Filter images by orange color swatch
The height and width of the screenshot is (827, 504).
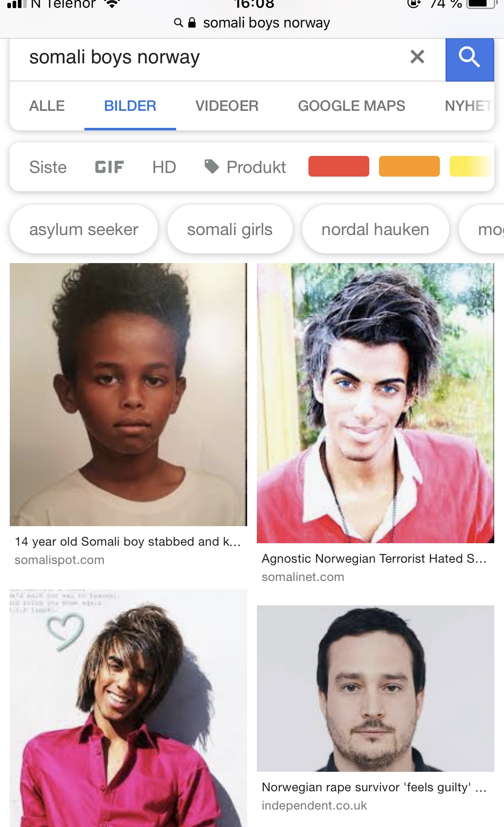[409, 166]
